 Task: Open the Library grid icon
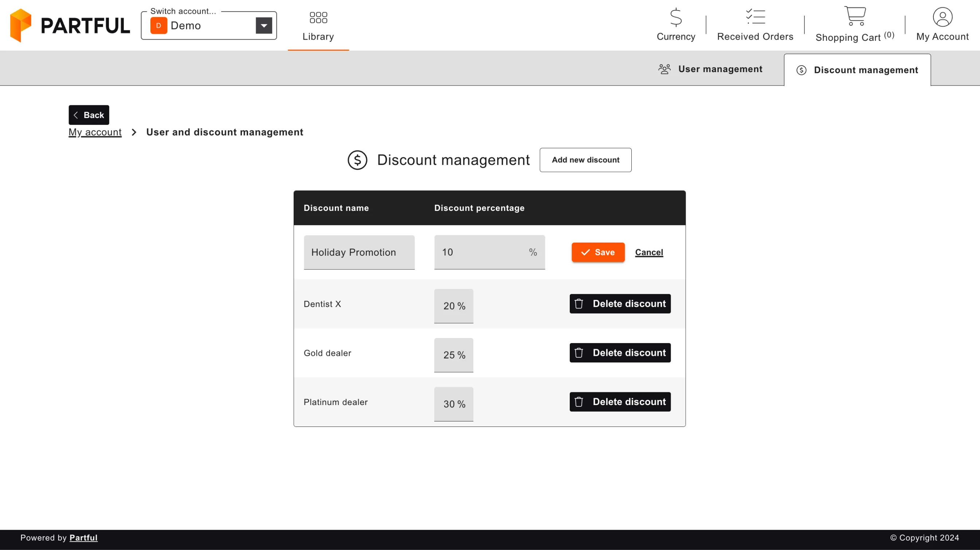318,17
